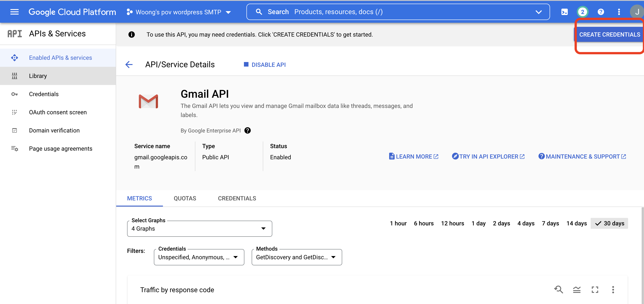Select the 30 days time range
Viewport: 644px width, 304px height.
[610, 223]
